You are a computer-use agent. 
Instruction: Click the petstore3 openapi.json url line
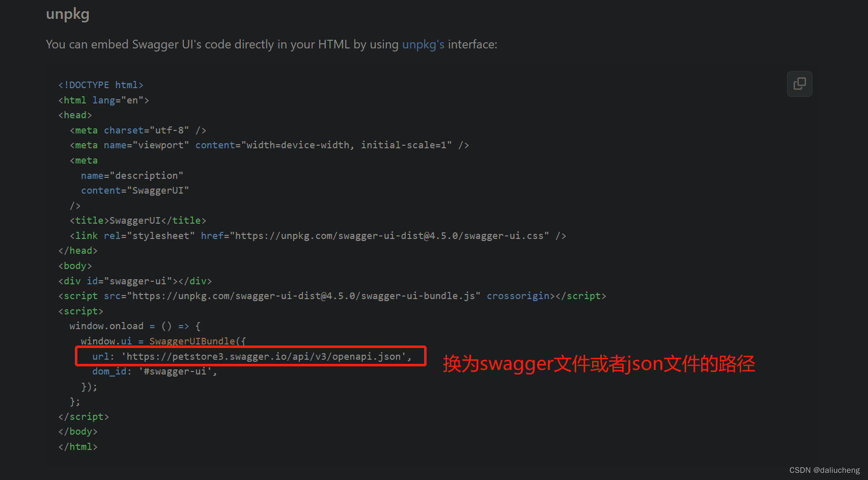tap(252, 357)
